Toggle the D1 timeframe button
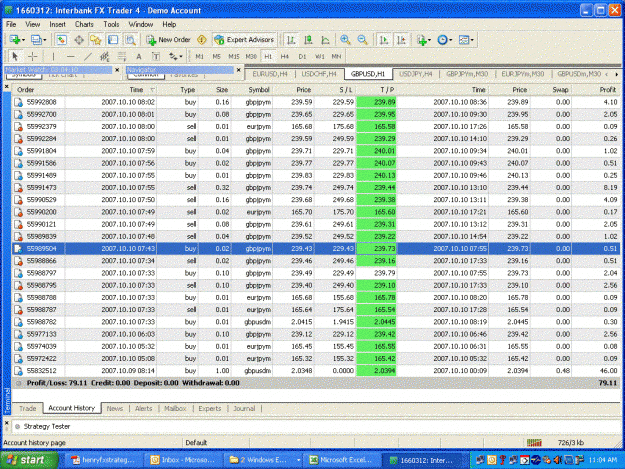 point(302,57)
